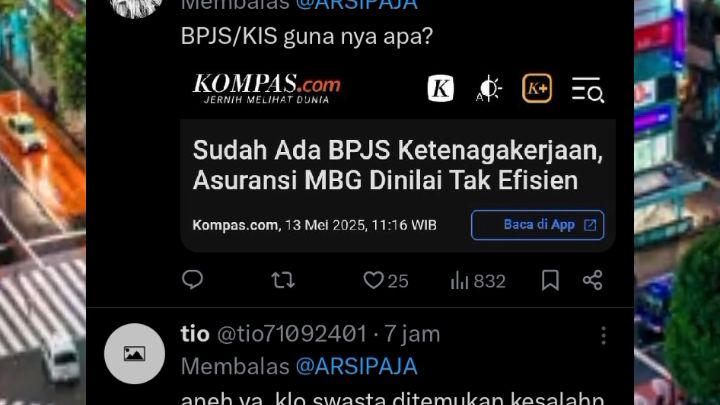Open the 7 jam timestamp link
The height and width of the screenshot is (405, 720).
click(412, 334)
